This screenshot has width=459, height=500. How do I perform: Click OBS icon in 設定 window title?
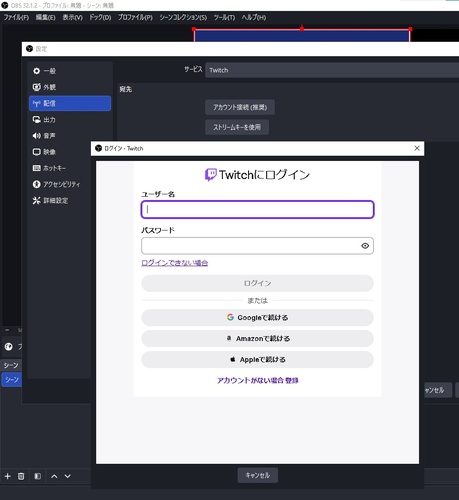pyautogui.click(x=29, y=49)
